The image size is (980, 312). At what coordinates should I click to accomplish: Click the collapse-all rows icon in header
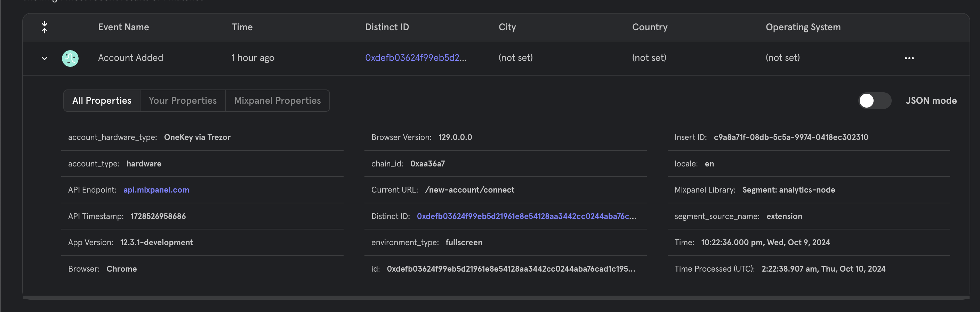45,27
